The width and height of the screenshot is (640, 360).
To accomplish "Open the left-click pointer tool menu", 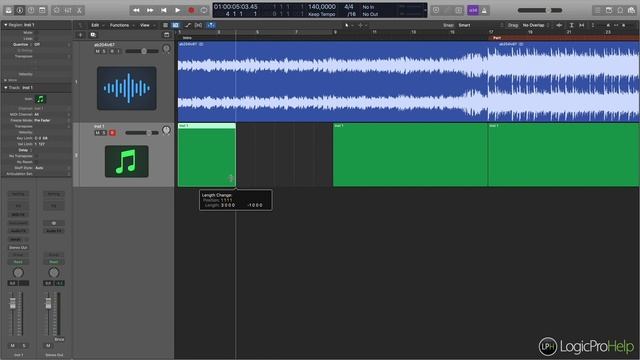I will (348, 25).
